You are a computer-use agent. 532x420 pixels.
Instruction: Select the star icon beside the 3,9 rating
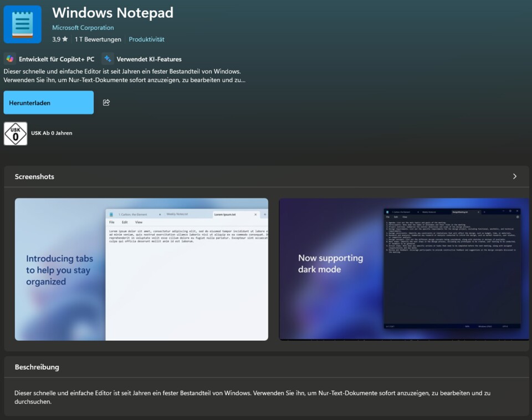point(65,39)
